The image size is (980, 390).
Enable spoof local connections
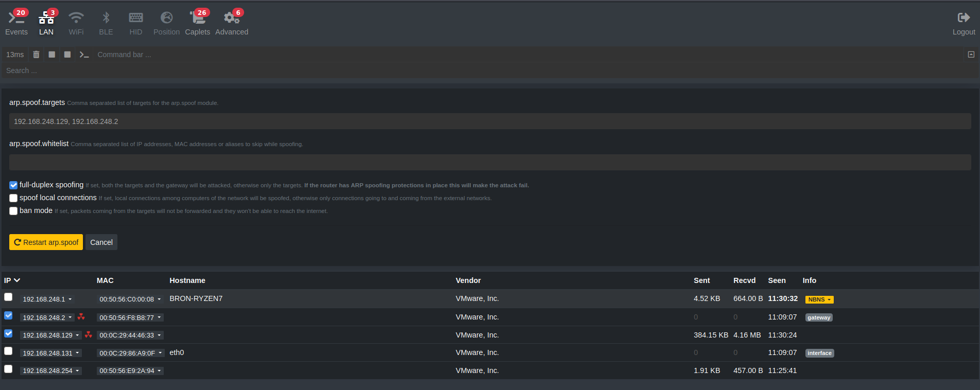[x=13, y=198]
